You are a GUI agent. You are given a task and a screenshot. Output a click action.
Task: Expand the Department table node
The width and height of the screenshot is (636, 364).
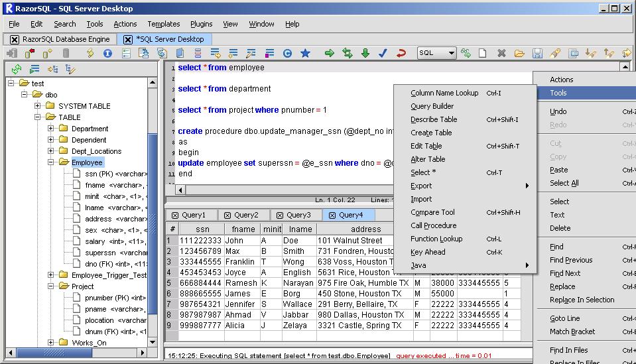(50, 129)
